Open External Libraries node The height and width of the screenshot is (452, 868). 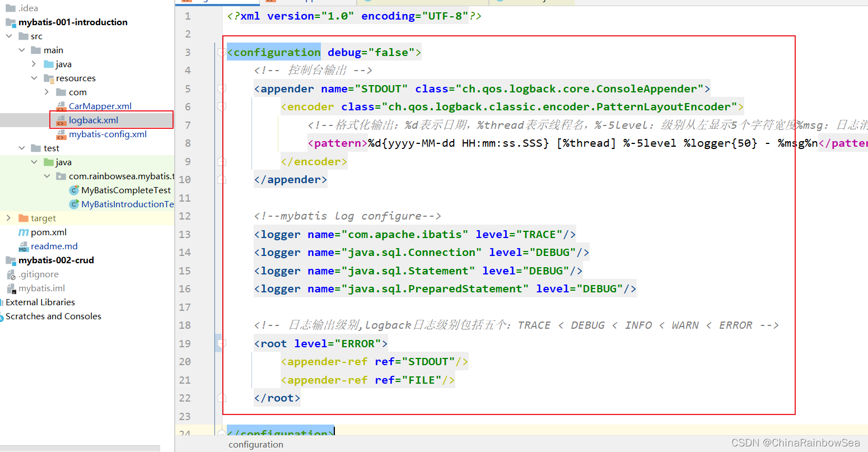pos(40,302)
